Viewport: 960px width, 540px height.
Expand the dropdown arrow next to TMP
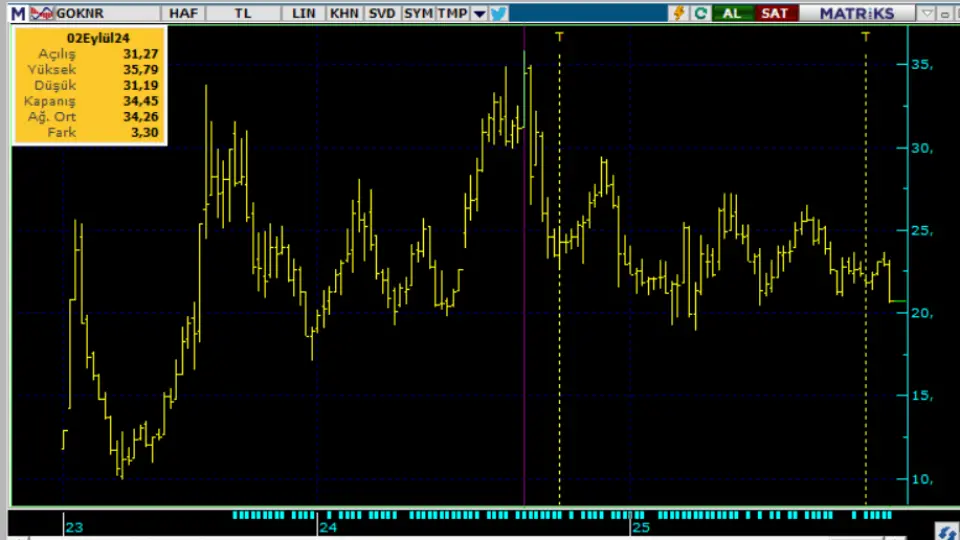pyautogui.click(x=479, y=13)
